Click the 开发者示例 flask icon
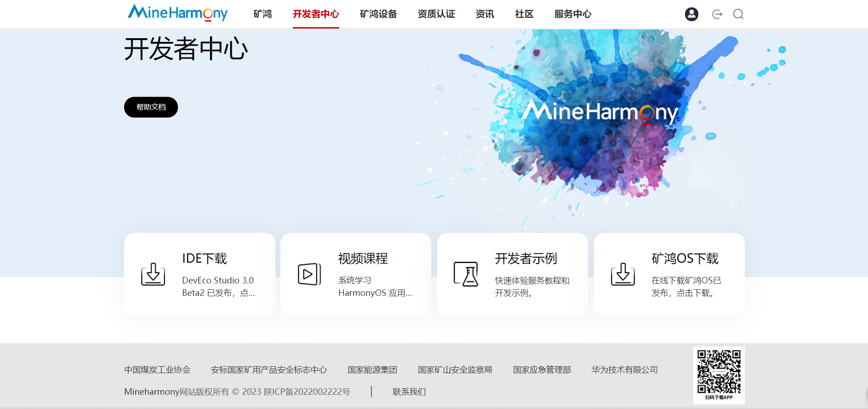This screenshot has height=409, width=868. click(x=466, y=274)
